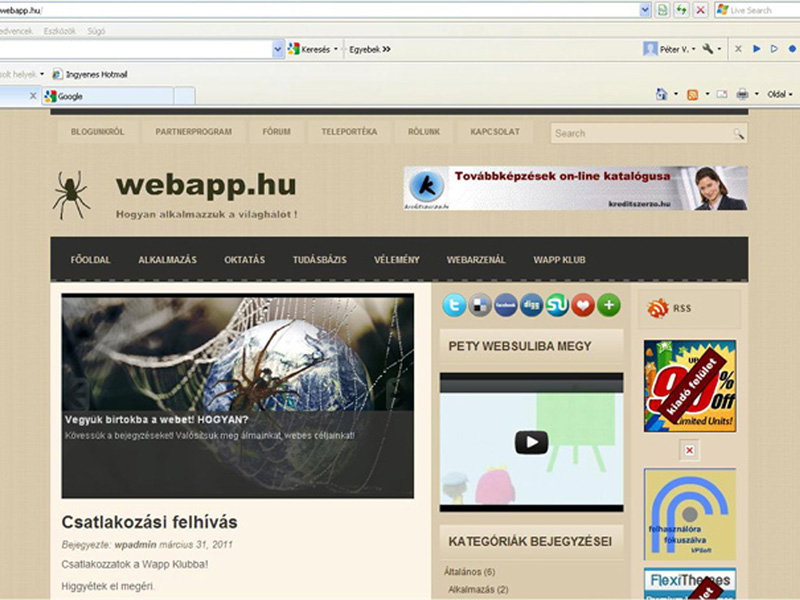
Task: Click the Facebook share icon
Action: click(506, 305)
